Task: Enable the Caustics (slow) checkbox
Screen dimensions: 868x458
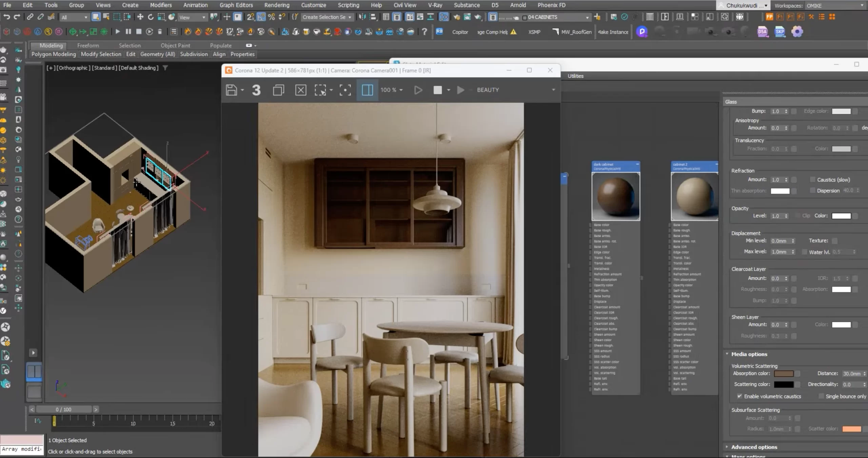Action: [x=812, y=179]
